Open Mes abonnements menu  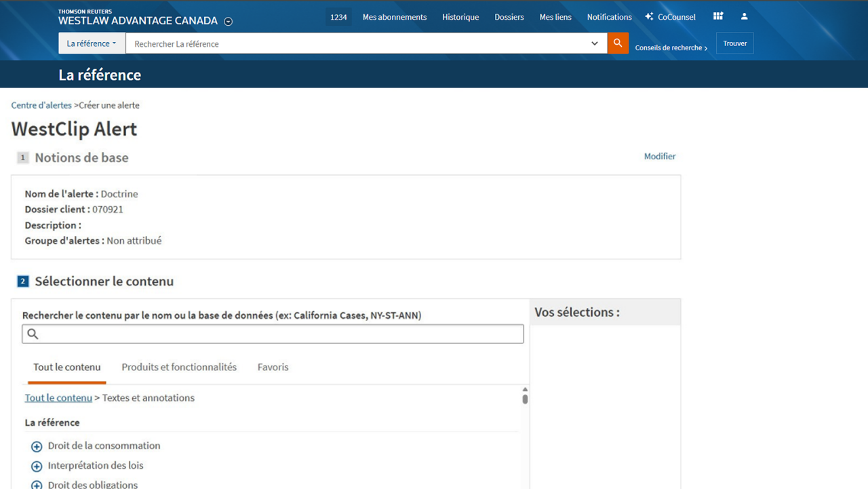[x=395, y=17]
